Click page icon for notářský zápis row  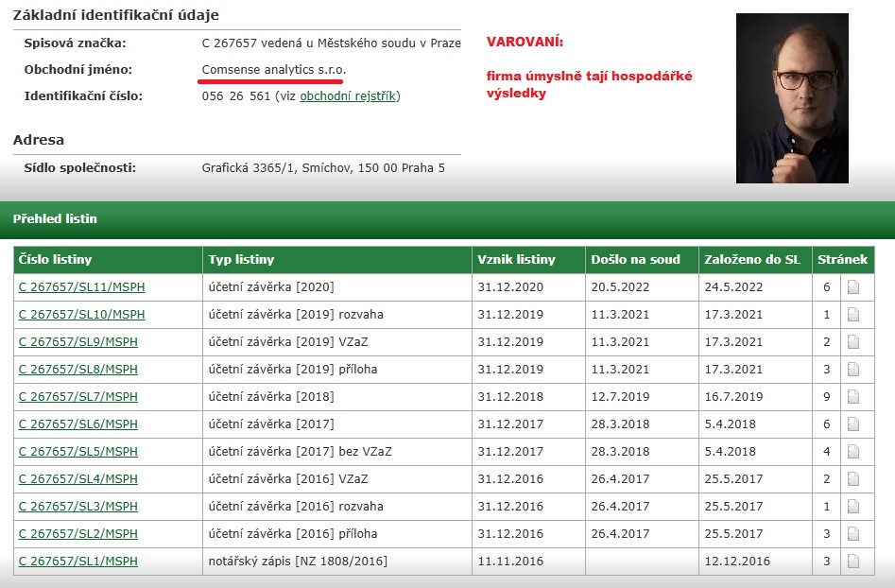point(853,562)
